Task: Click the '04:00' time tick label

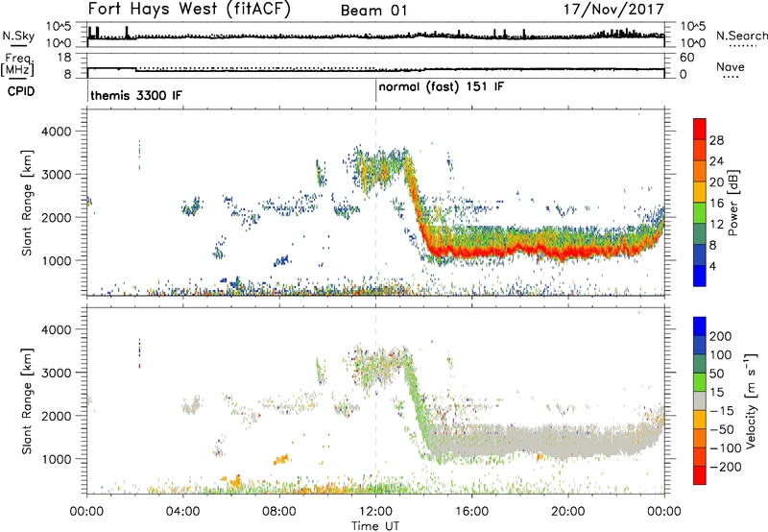Action: (x=182, y=512)
